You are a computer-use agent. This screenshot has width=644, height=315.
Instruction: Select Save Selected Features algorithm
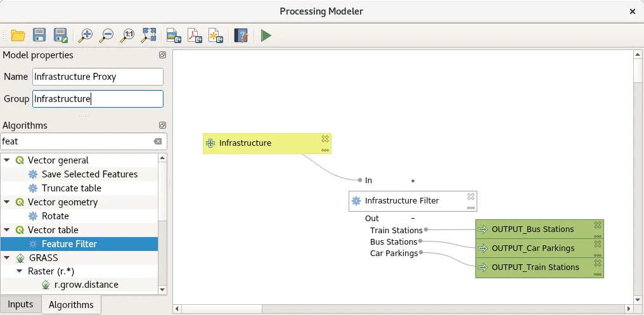tap(89, 174)
